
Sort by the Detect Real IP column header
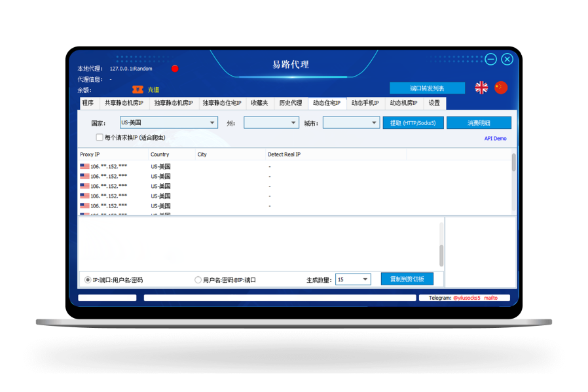336,154
